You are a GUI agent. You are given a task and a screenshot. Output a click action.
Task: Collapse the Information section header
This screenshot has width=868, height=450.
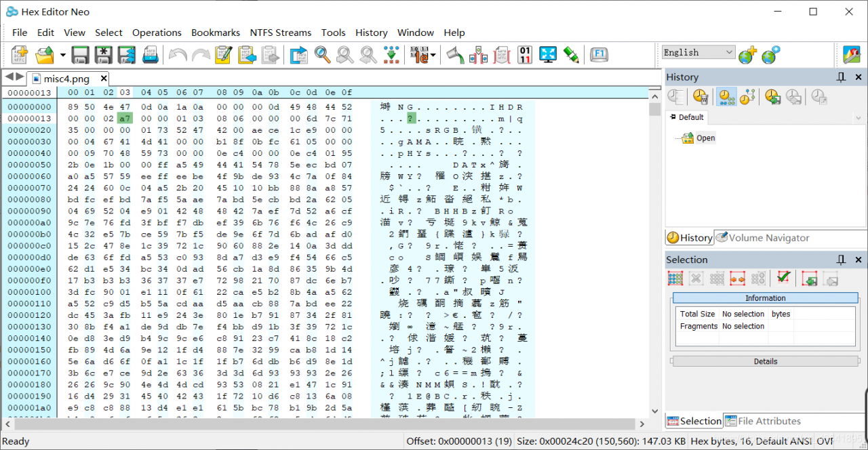click(x=765, y=298)
